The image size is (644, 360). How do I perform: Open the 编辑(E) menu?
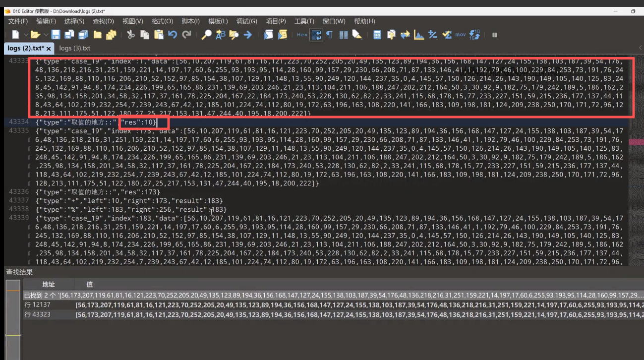click(x=46, y=21)
